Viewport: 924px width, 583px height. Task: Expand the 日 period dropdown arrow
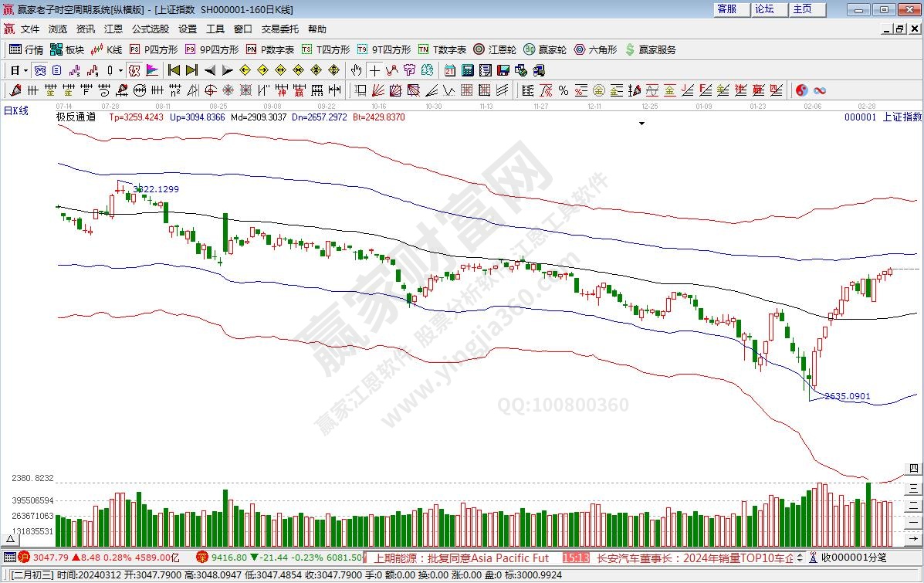point(25,70)
